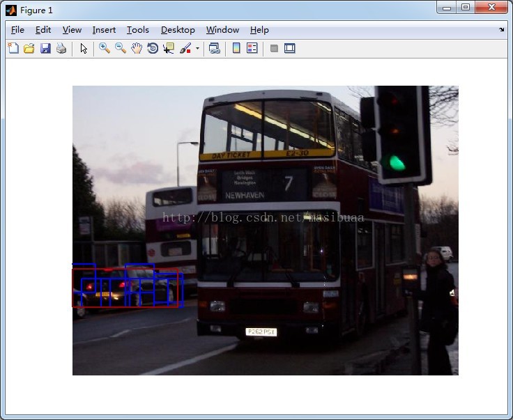Select the Rotate 3D tool

click(x=153, y=48)
